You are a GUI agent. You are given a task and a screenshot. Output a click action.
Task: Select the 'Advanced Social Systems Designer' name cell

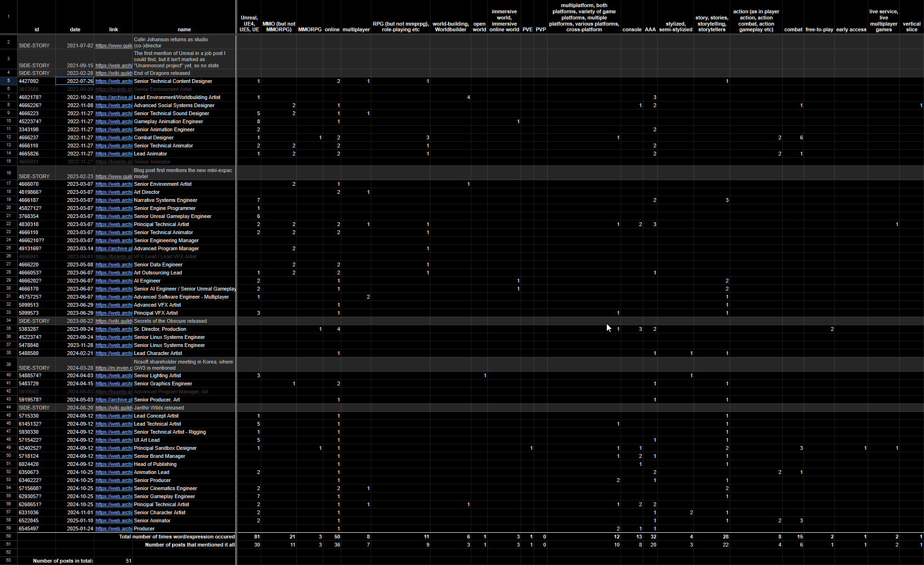pyautogui.click(x=184, y=105)
